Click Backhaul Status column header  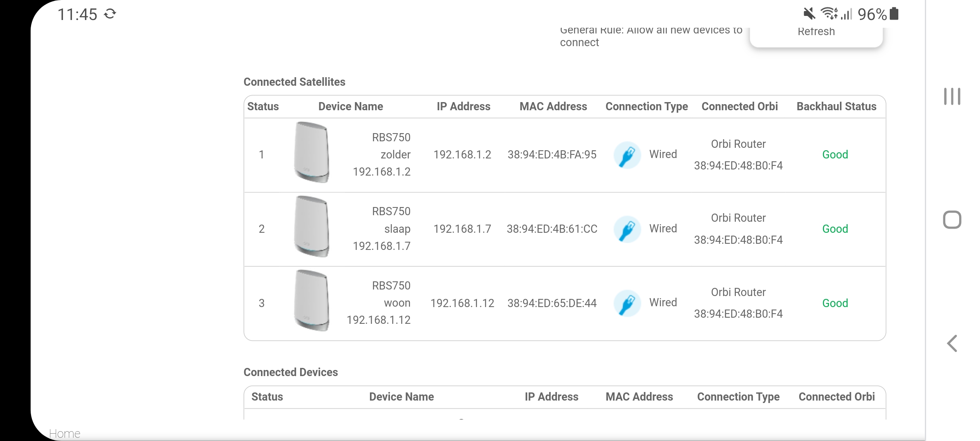point(836,107)
